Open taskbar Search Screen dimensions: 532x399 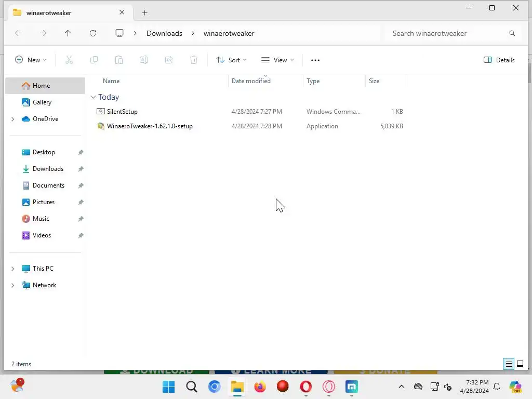pyautogui.click(x=192, y=387)
